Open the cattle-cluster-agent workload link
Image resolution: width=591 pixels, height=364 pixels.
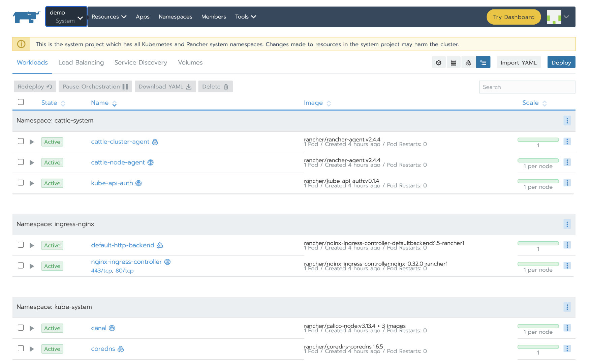click(x=120, y=142)
